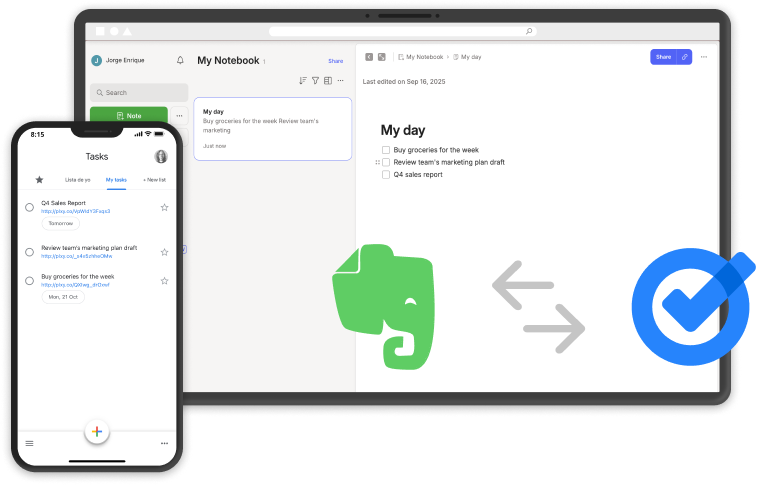Expand the note to full screen

click(382, 57)
